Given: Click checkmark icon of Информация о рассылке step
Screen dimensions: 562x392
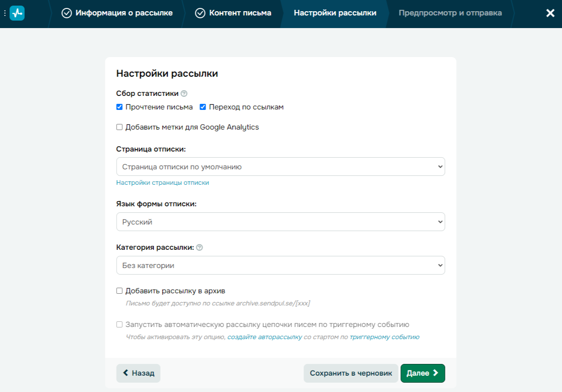Looking at the screenshot, I should click(67, 13).
